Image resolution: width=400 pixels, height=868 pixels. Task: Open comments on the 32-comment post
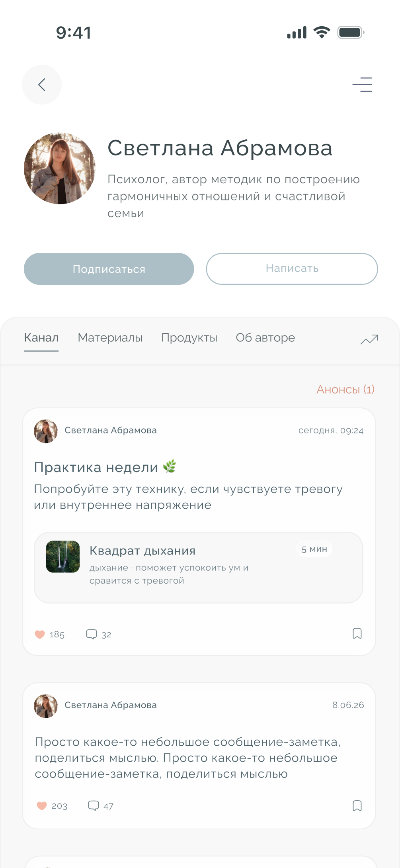92,634
